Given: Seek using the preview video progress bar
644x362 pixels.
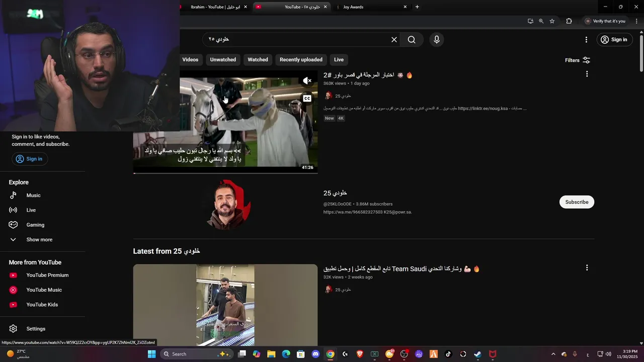Looking at the screenshot, I should (225, 173).
